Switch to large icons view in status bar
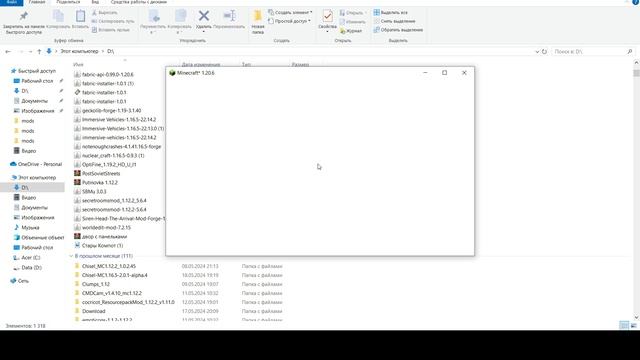 click(633, 325)
